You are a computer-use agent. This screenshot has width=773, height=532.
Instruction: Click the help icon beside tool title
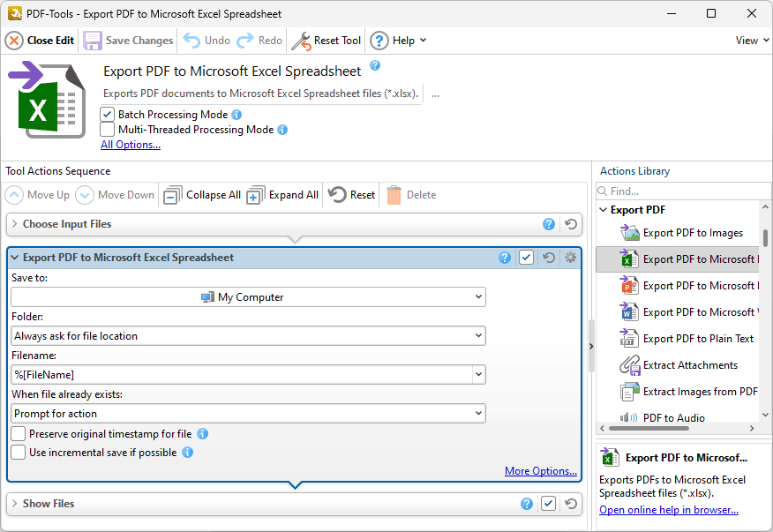click(375, 65)
